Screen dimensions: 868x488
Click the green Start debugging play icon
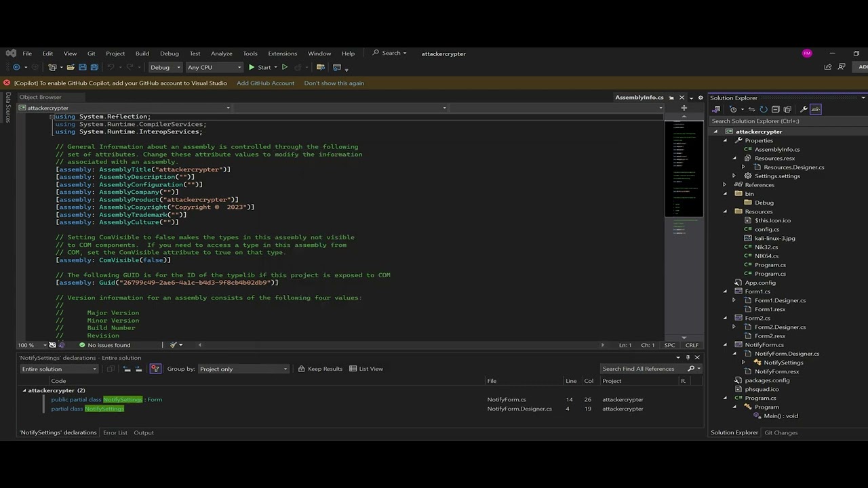[x=252, y=67]
